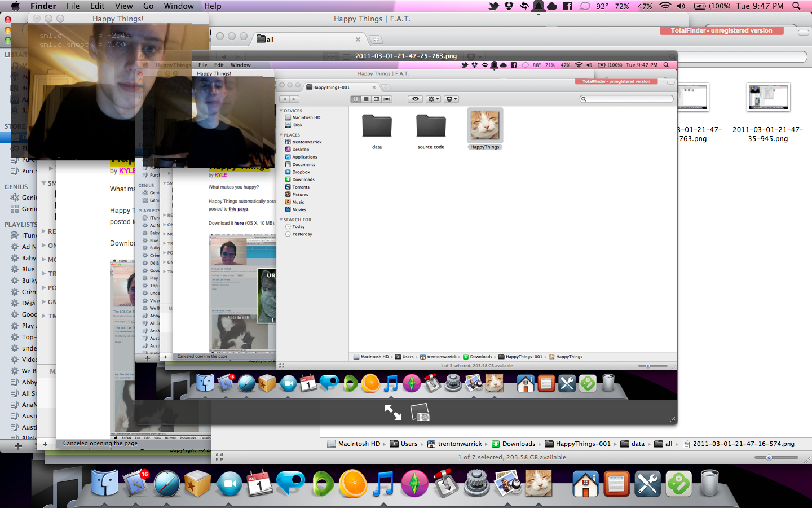
Task: Open the HappyThings cat app in Dock
Action: pos(538,484)
